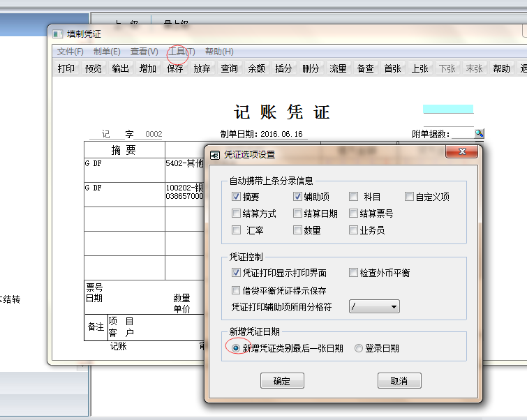Viewport: 527px width, 420px height.
Task: Select the 登录日期 radio button
Action: (x=359, y=348)
